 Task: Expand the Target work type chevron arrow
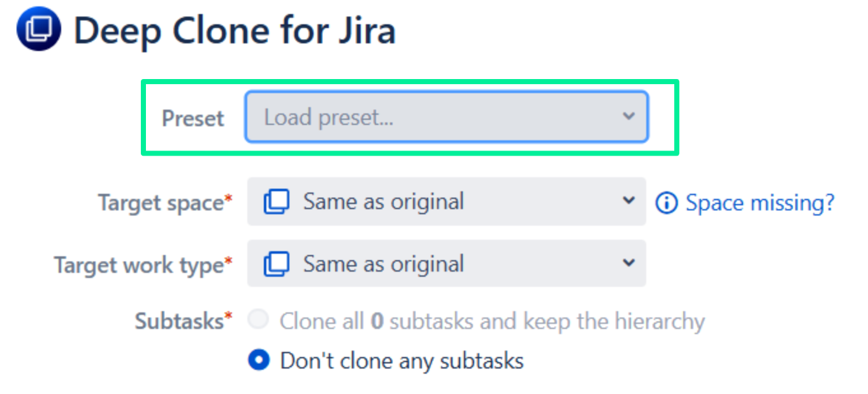(x=628, y=263)
